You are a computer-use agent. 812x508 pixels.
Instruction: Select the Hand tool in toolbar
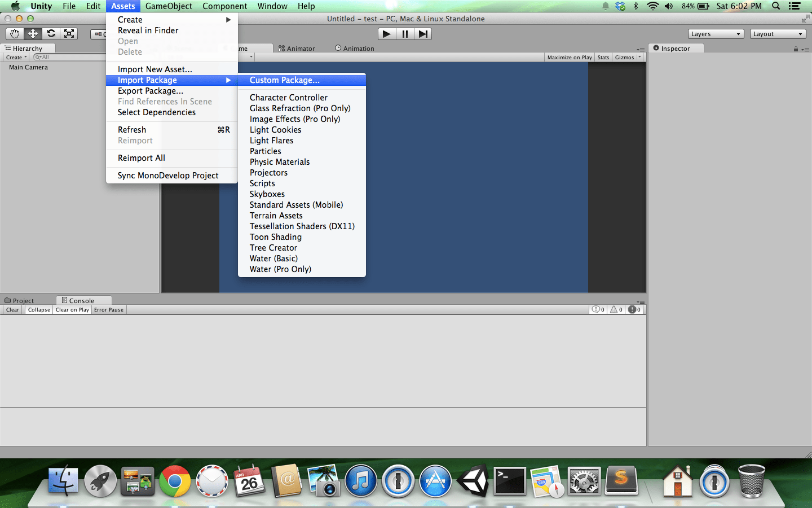pos(15,34)
